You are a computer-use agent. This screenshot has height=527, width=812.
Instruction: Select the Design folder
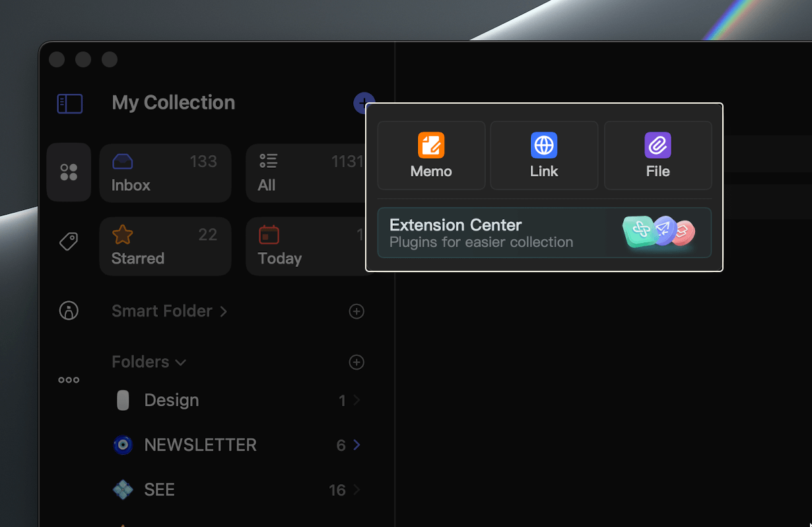[236, 400]
